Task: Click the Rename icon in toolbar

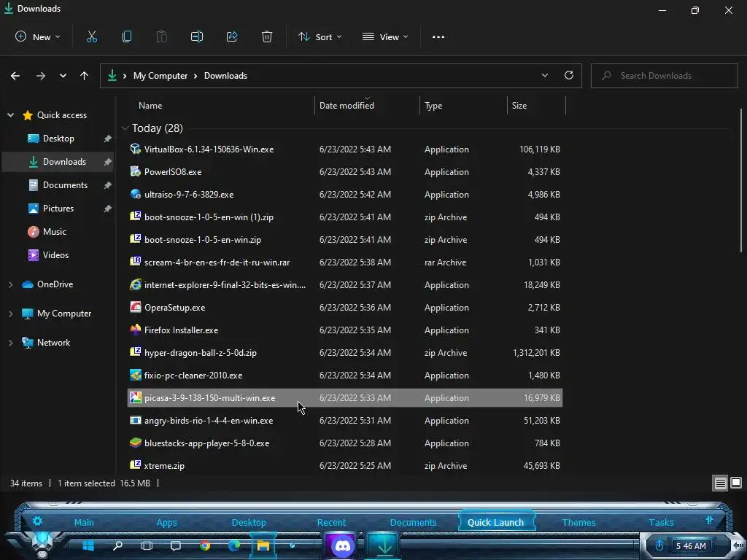Action: tap(197, 36)
